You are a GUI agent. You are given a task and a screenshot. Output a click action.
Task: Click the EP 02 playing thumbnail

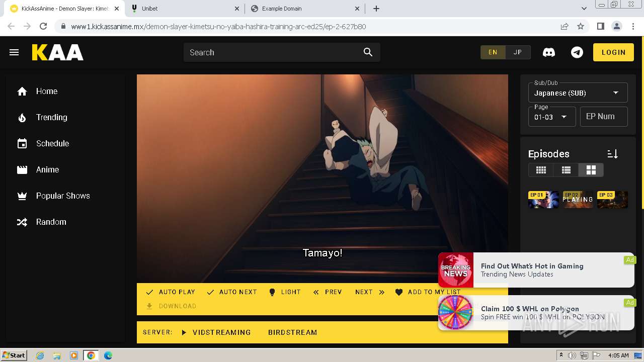tap(578, 200)
